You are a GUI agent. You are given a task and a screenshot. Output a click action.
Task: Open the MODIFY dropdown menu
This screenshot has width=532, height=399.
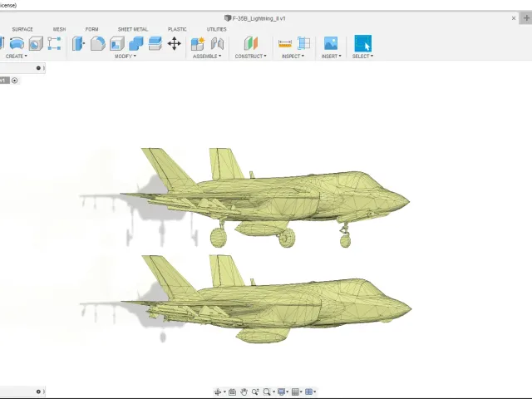pos(126,56)
